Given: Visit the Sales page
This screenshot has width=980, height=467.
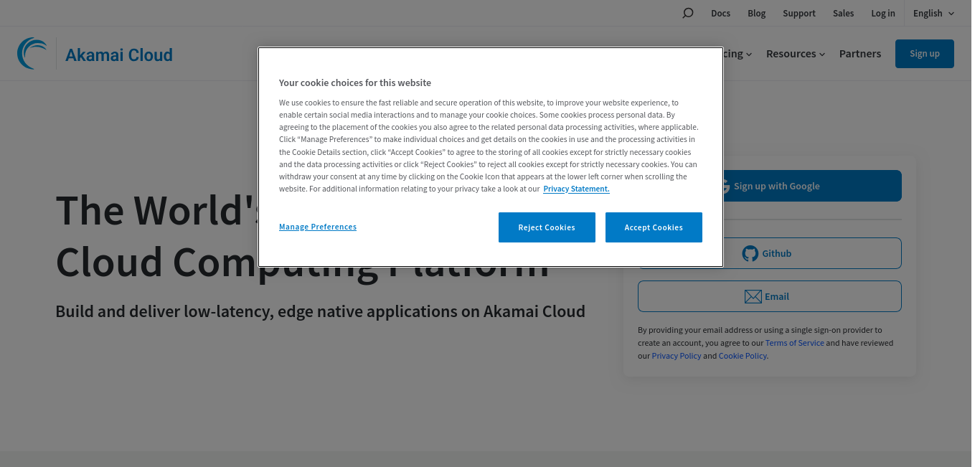Looking at the screenshot, I should click(x=843, y=13).
